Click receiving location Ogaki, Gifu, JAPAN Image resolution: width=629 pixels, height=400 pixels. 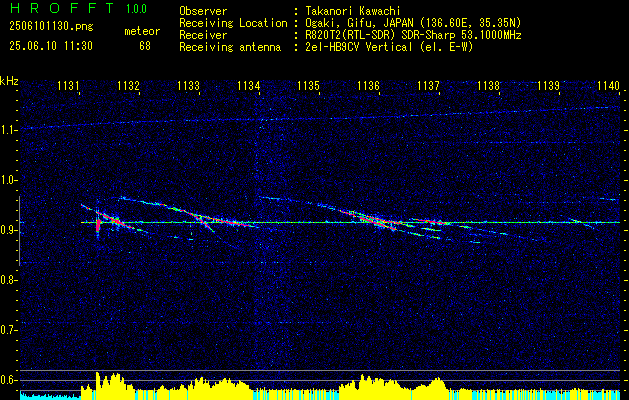[359, 23]
